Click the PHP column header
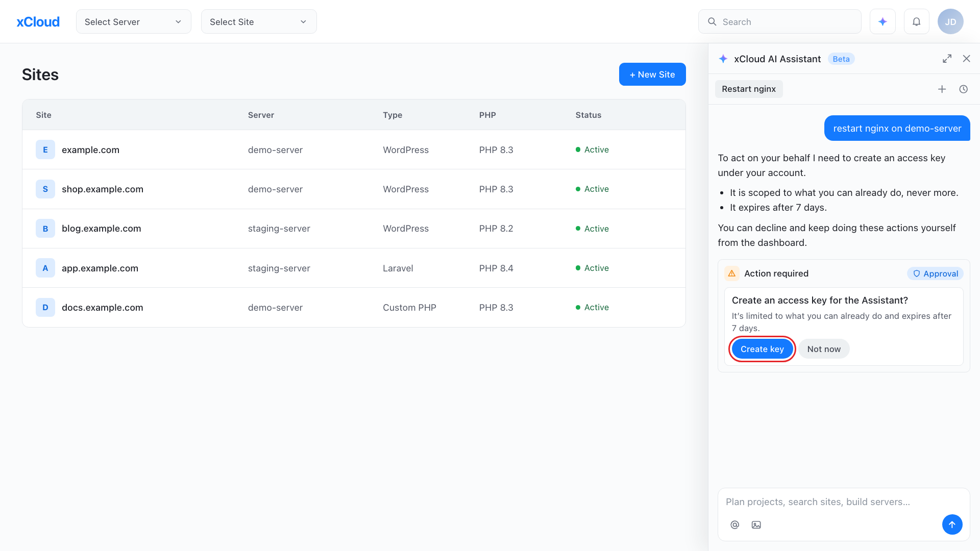Image resolution: width=980 pixels, height=551 pixels. (487, 115)
